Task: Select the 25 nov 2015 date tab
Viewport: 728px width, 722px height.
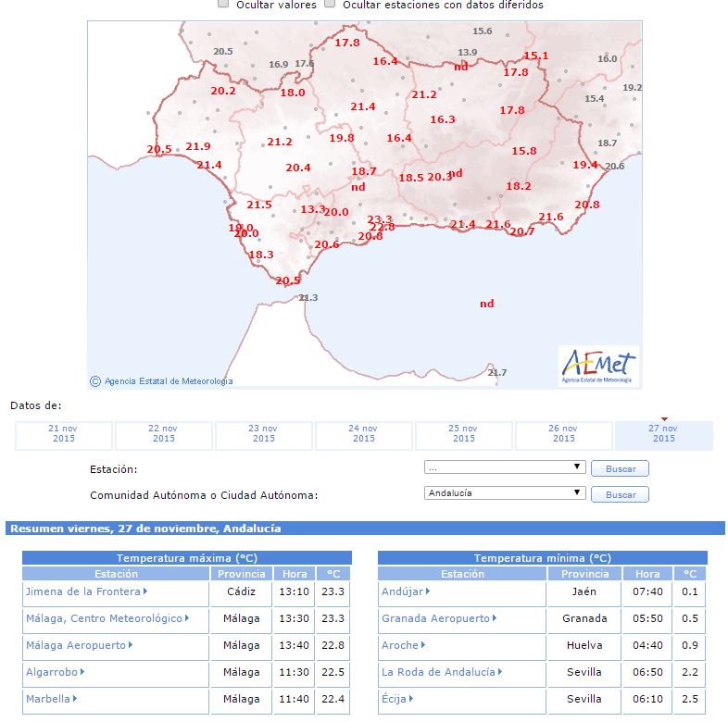Action: pyautogui.click(x=464, y=436)
